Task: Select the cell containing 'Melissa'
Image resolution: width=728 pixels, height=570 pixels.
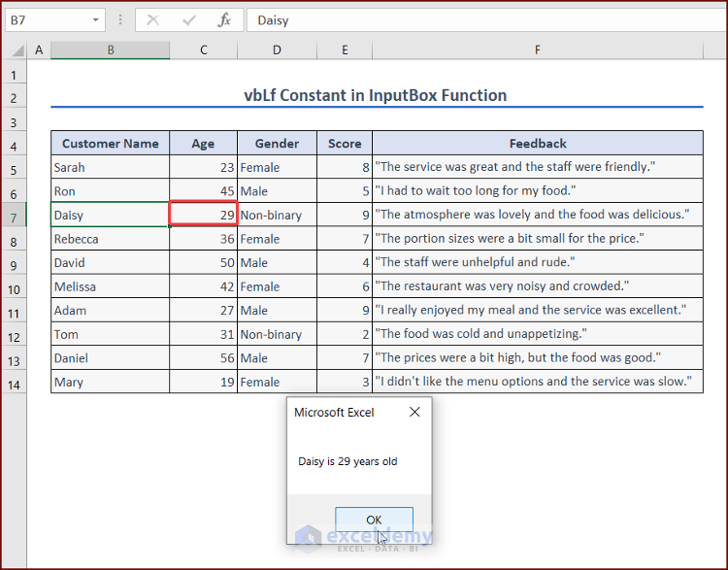Action: (x=111, y=286)
